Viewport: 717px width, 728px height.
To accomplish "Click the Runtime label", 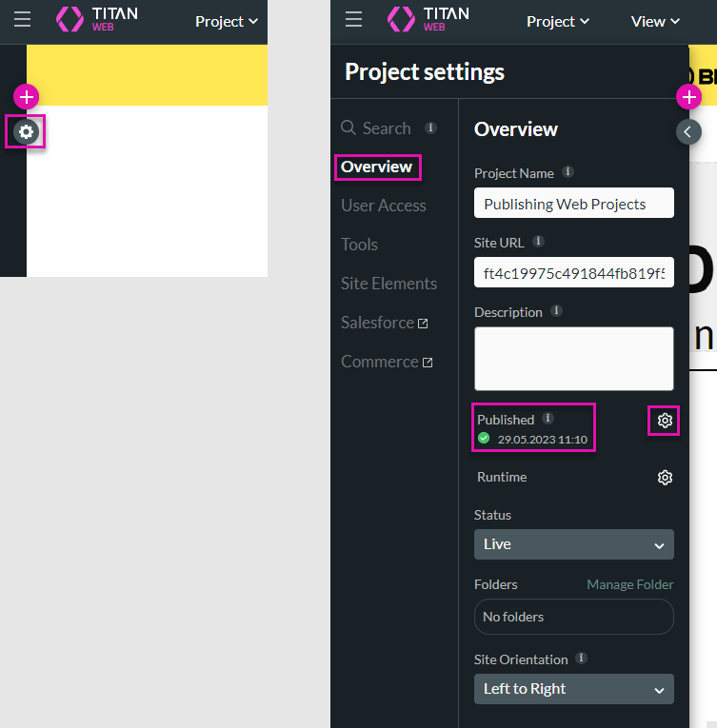I will 502,477.
